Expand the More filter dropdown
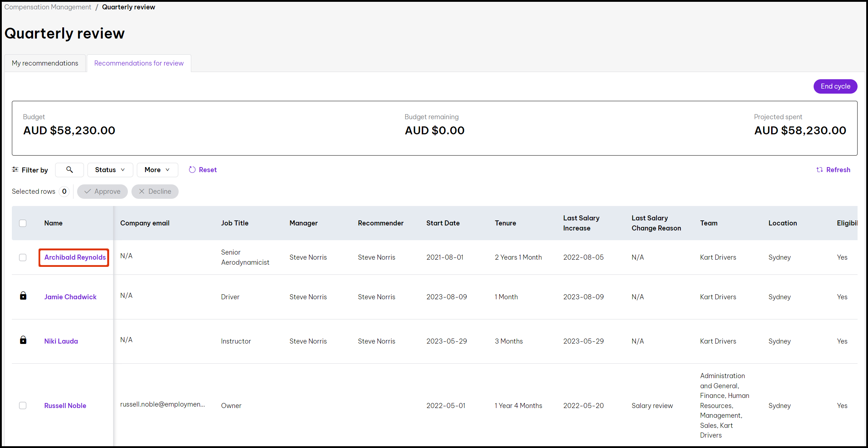868x448 pixels. point(157,170)
